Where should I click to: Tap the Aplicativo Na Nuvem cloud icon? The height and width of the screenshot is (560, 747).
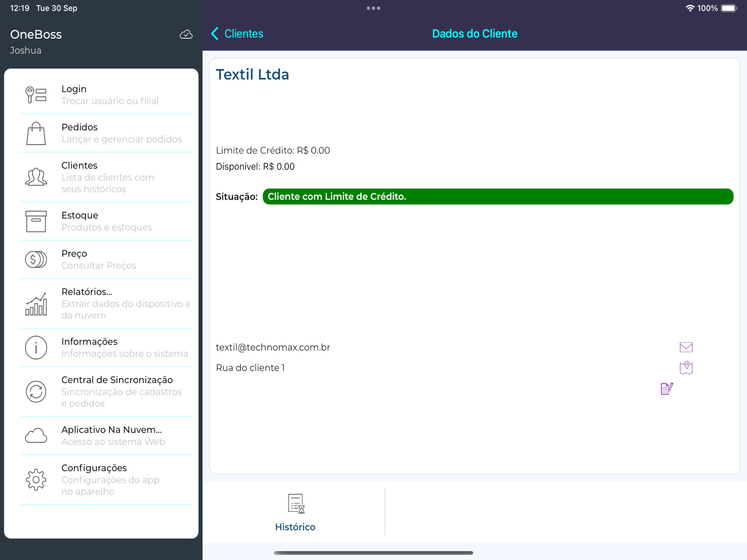pos(36,436)
